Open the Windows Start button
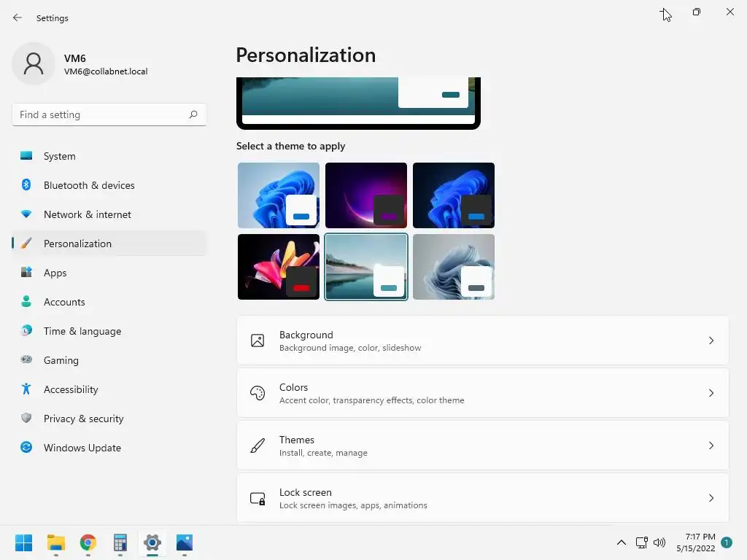The image size is (747, 560). [24, 542]
